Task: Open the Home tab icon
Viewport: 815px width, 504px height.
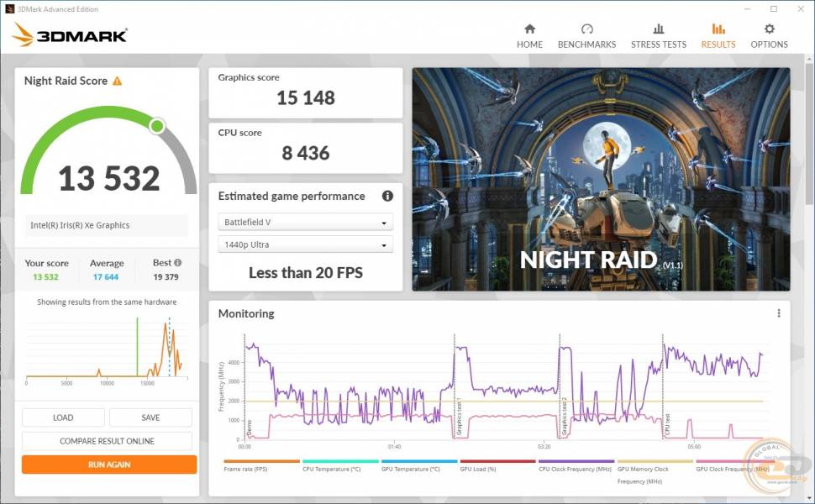Action: pyautogui.click(x=529, y=29)
